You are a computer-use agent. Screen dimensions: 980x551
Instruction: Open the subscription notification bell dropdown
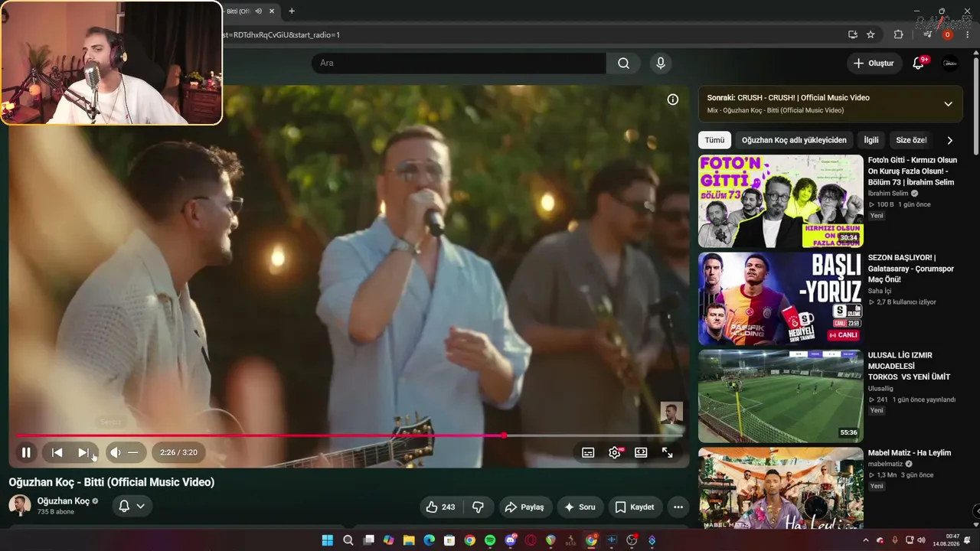point(132,506)
